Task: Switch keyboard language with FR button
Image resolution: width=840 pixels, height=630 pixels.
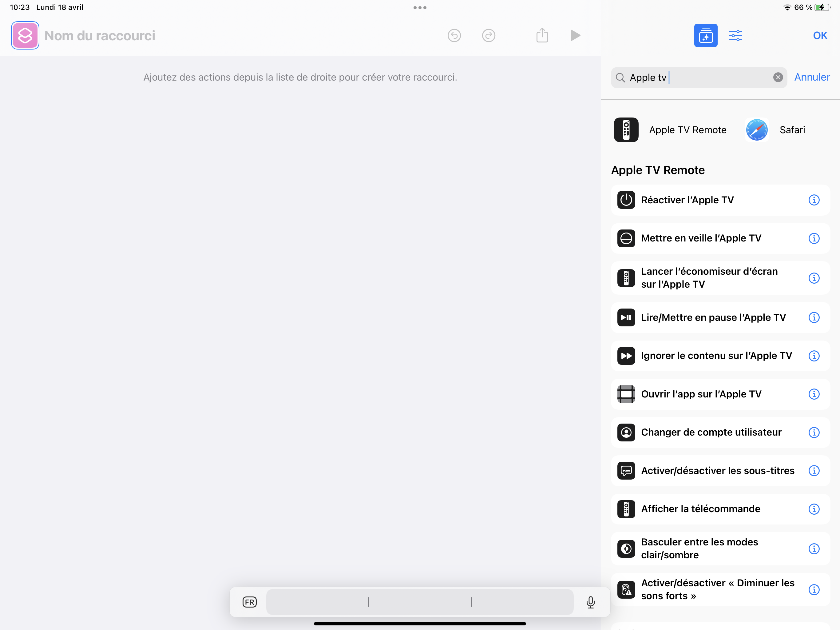Action: point(249,602)
